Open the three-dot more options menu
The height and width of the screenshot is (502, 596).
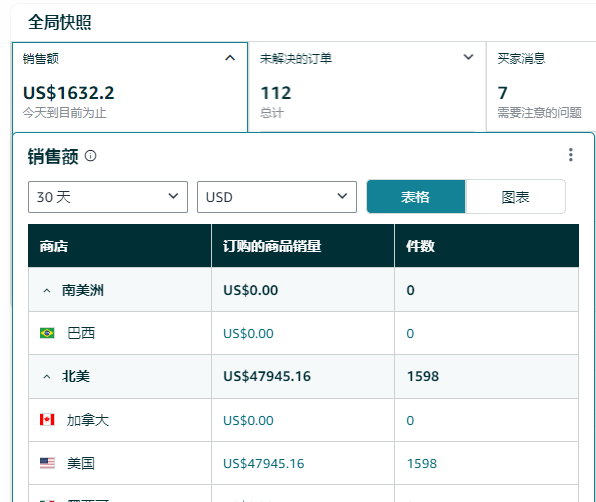click(571, 155)
